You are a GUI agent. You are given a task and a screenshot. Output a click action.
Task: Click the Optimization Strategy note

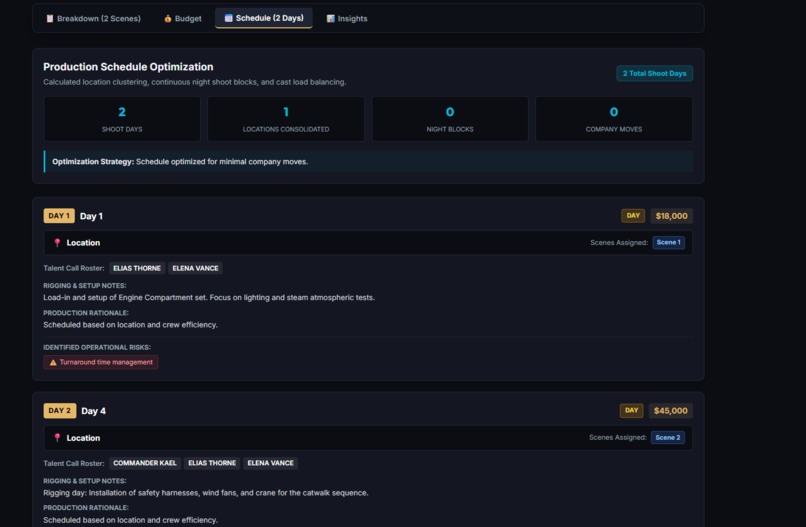tap(368, 161)
